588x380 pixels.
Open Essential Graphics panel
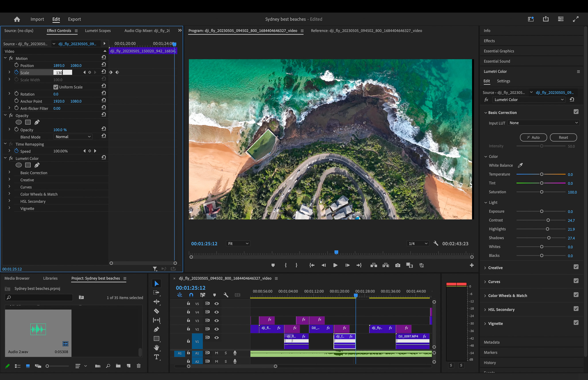click(x=499, y=51)
